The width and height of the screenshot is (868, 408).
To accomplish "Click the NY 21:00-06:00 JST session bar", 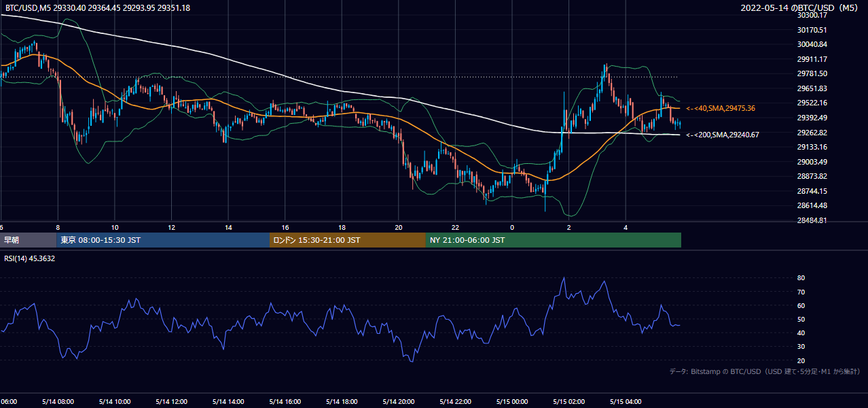I will [554, 240].
